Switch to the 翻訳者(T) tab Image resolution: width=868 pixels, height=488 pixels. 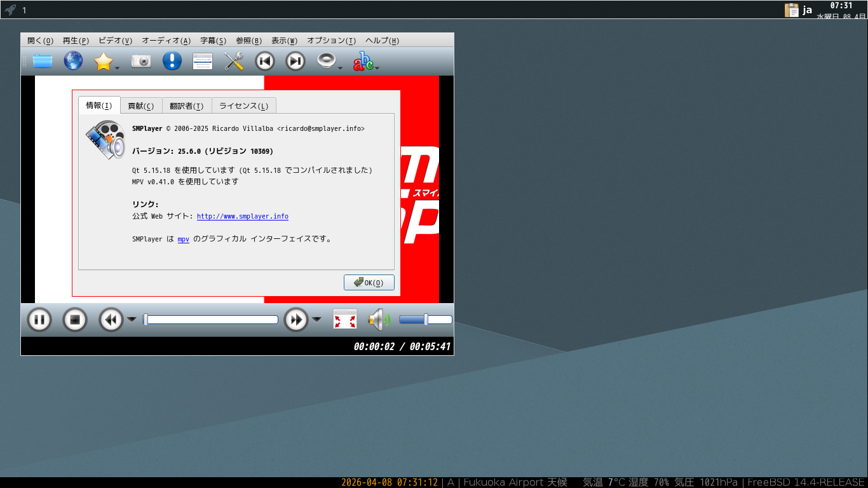coord(187,106)
